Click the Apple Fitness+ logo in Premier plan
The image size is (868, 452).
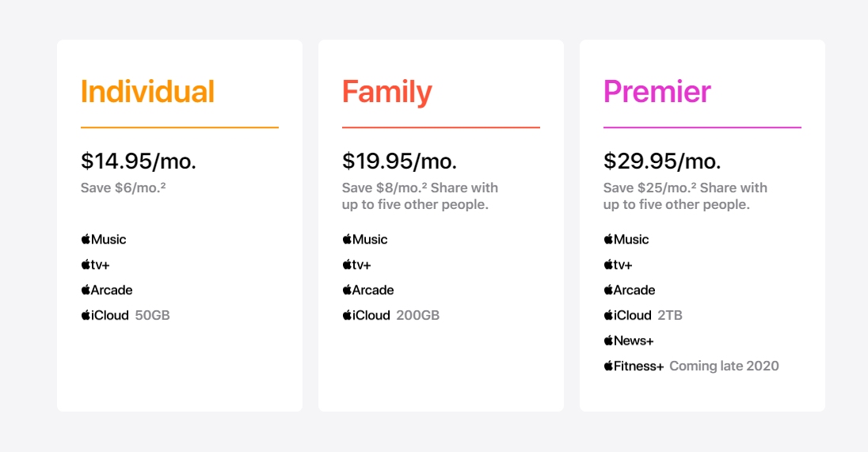click(634, 366)
